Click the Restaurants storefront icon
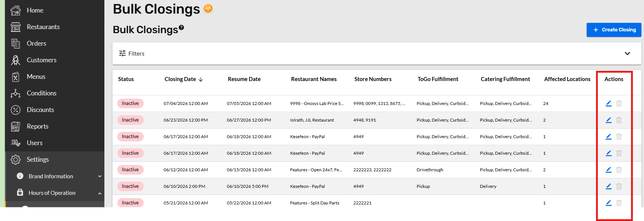Viewport: 644px width, 221px height. click(x=15, y=27)
